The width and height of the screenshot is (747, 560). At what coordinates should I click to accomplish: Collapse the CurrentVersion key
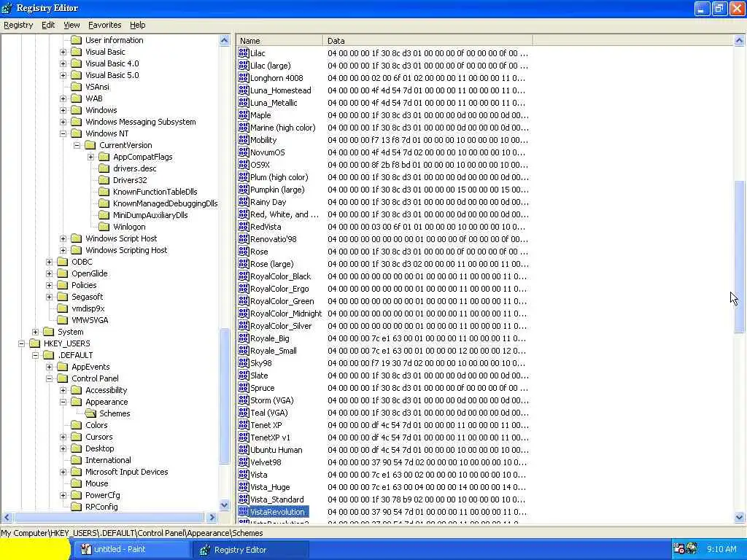[77, 145]
